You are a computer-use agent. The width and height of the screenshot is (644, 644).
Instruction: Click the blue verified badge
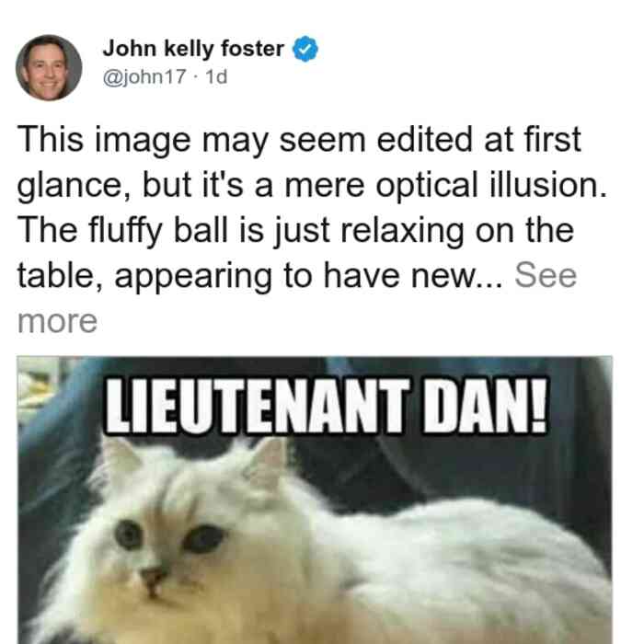coord(305,49)
